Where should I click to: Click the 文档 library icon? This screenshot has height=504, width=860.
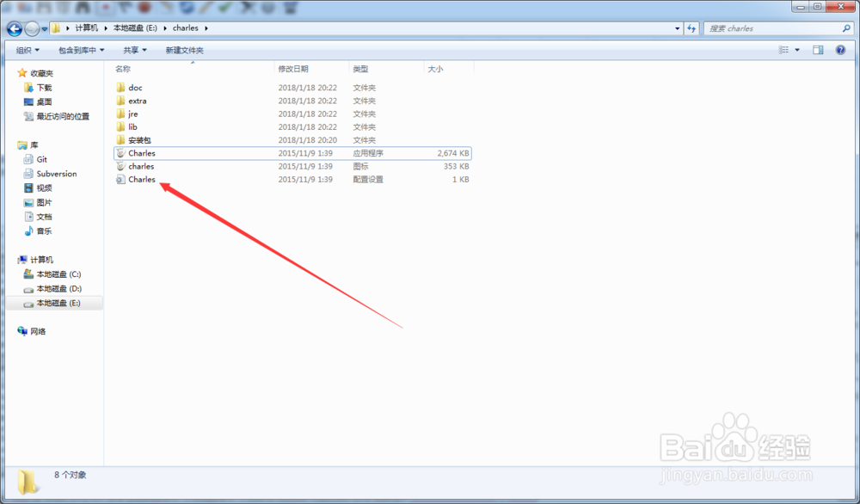point(28,217)
